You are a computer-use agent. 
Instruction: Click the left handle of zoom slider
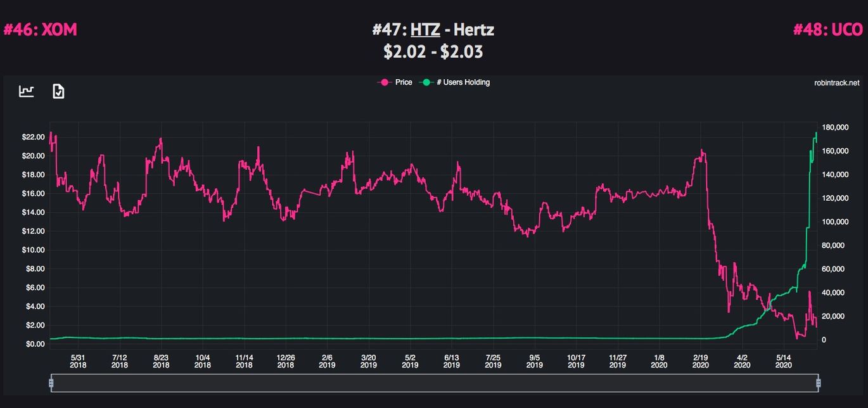tap(51, 383)
